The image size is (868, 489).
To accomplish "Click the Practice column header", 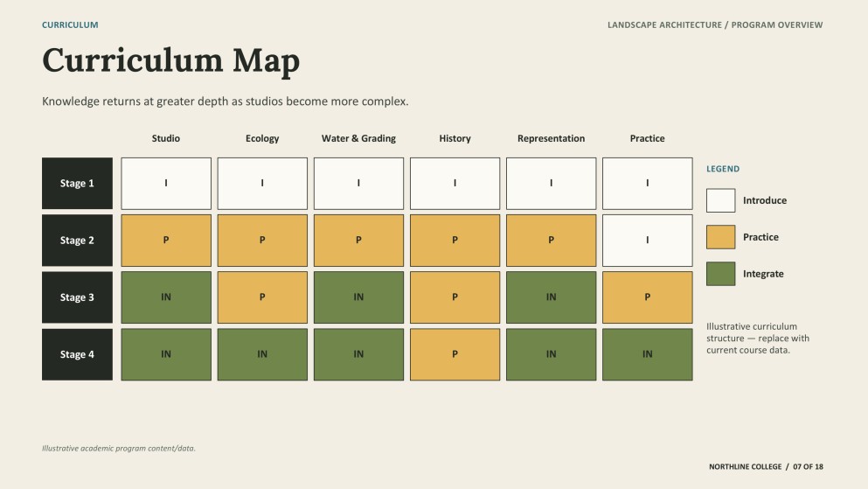I will click(x=647, y=138).
